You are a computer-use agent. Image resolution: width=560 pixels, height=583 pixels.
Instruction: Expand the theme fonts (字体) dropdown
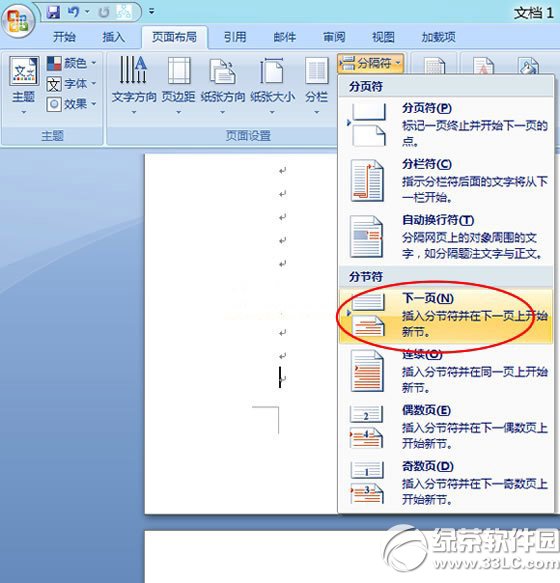click(x=72, y=84)
